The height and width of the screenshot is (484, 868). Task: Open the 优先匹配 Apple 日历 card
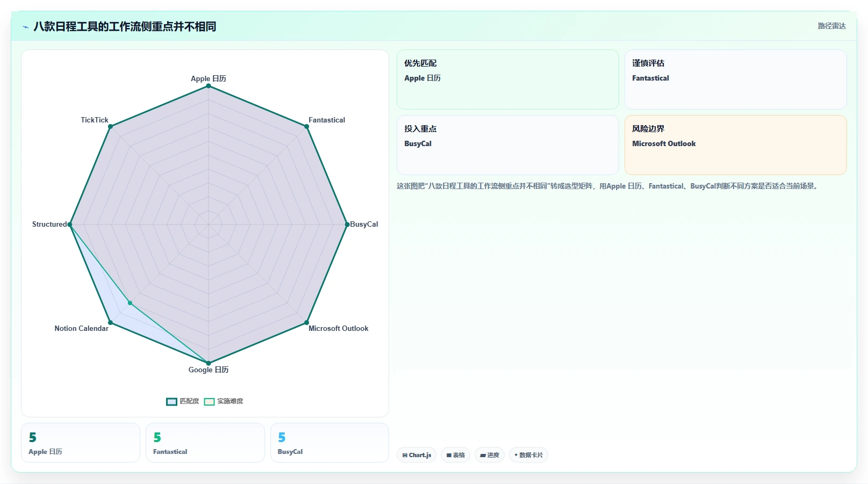[507, 80]
